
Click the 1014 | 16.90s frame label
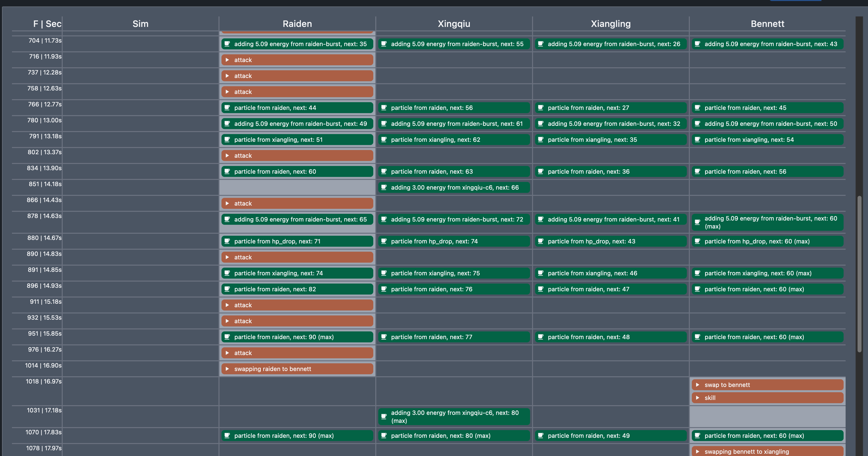pyautogui.click(x=43, y=366)
